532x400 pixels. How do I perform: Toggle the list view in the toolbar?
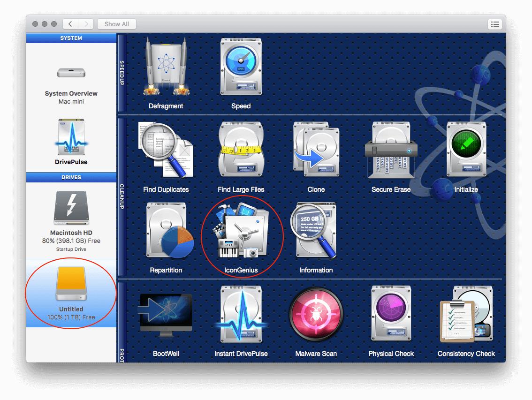pos(494,24)
